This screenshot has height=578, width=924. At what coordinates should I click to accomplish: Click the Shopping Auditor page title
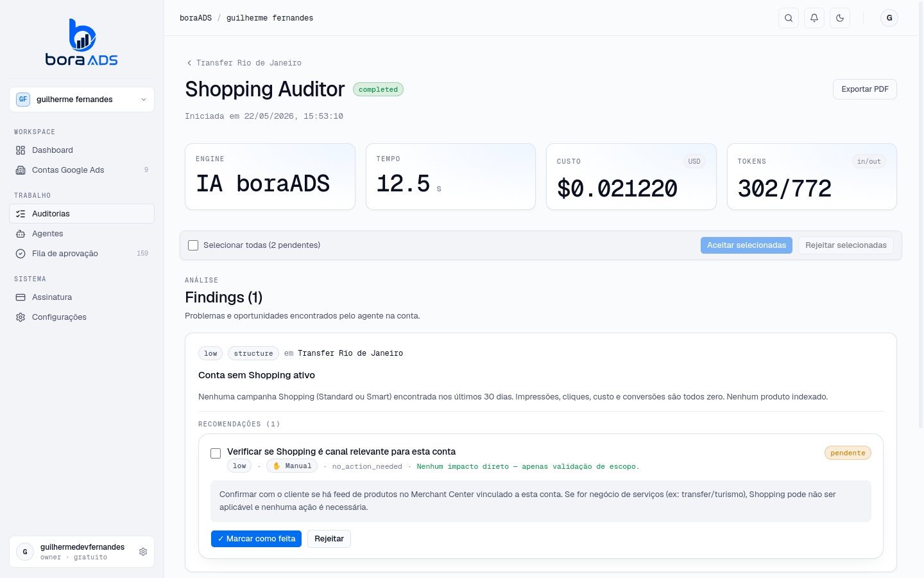265,89
